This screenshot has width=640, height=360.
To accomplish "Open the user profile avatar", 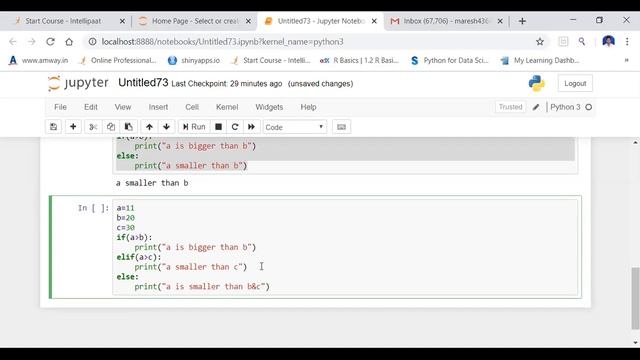I will (608, 41).
